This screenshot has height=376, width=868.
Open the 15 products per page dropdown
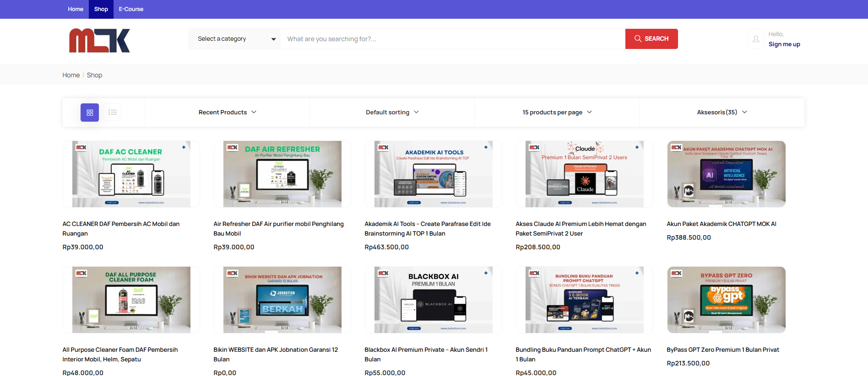click(x=557, y=113)
